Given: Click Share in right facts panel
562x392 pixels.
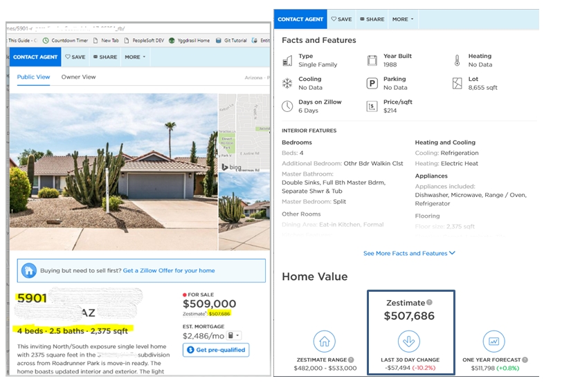Looking at the screenshot, I should [x=372, y=19].
